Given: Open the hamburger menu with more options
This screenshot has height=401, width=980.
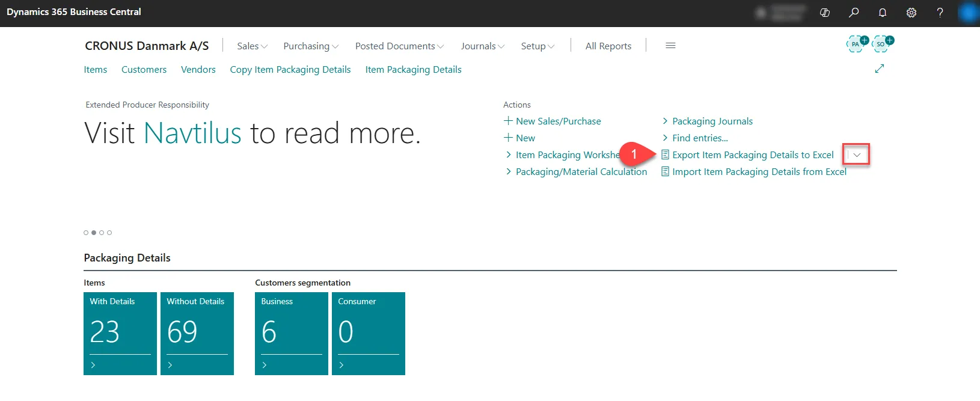Looking at the screenshot, I should point(670,46).
